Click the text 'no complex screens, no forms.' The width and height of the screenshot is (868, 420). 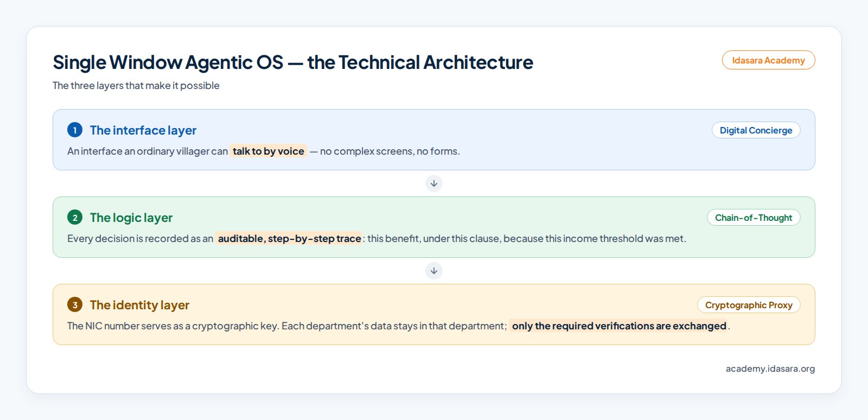390,151
